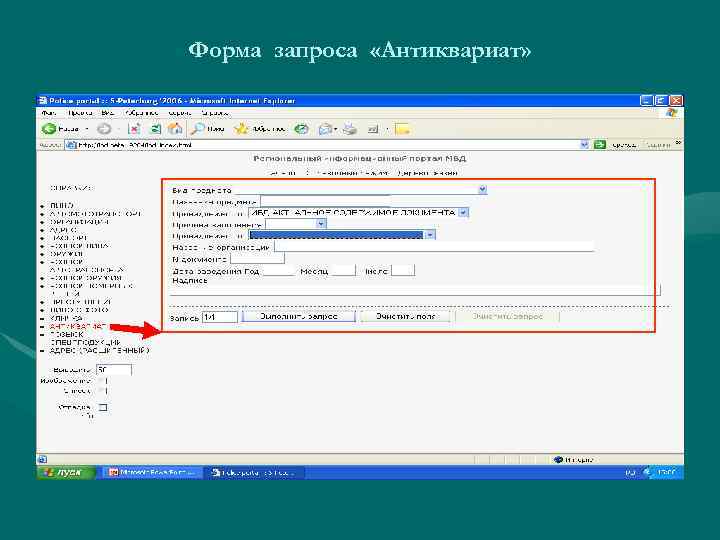
Task: Click the IE title bar window icon
Action: click(x=43, y=101)
